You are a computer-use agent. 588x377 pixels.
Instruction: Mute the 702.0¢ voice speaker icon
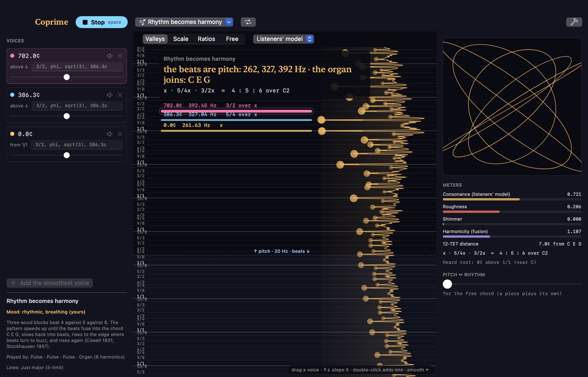(110, 56)
